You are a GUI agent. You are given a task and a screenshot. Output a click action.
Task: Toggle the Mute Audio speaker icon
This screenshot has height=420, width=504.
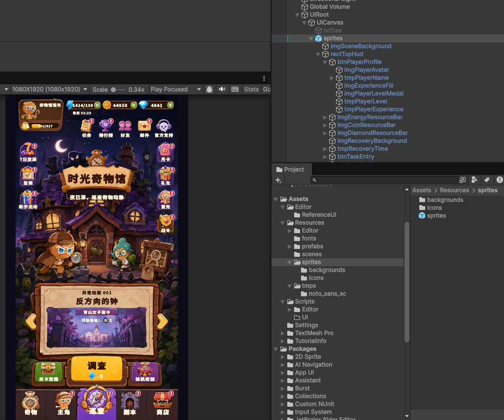(x=222, y=89)
